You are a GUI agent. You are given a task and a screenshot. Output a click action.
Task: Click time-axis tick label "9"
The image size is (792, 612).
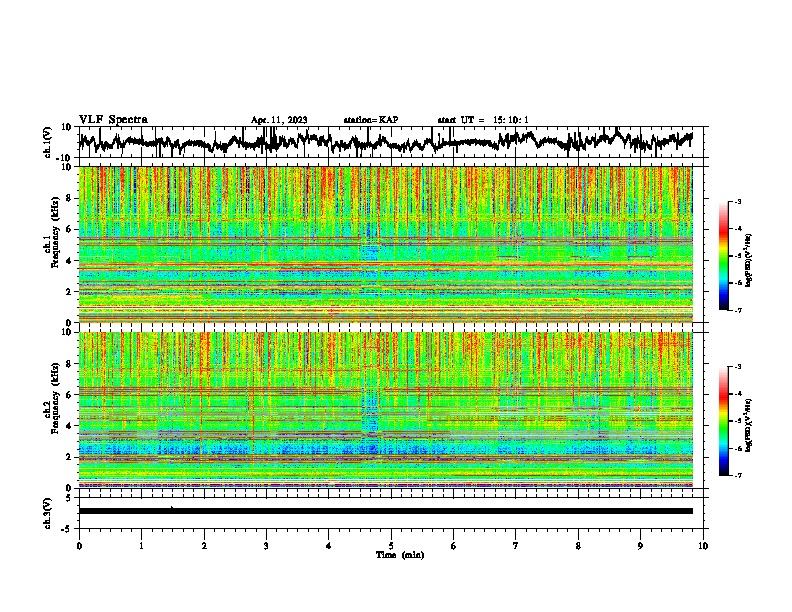pyautogui.click(x=640, y=546)
